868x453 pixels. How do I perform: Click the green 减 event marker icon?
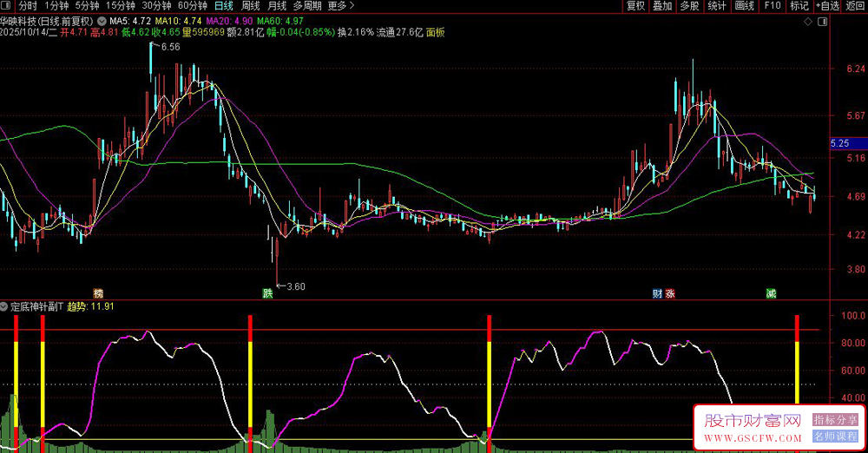click(x=771, y=293)
